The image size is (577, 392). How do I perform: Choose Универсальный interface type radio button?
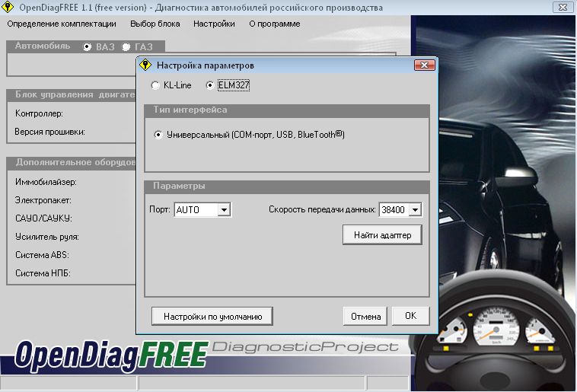tap(158, 135)
